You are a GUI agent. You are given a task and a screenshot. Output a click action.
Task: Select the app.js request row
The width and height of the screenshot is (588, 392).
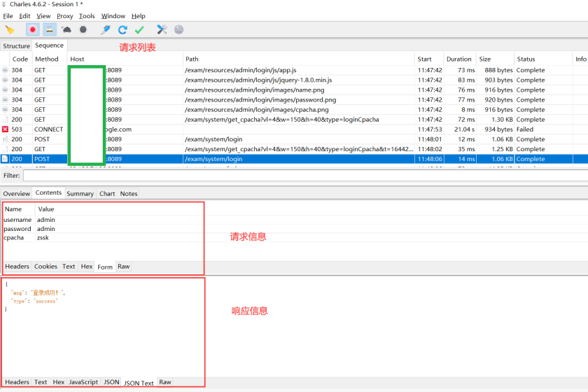pyautogui.click(x=294, y=70)
